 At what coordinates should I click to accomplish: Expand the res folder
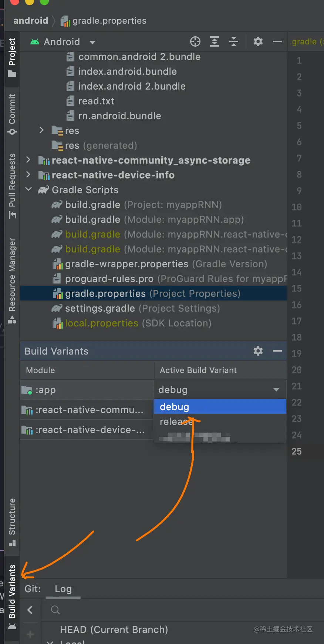point(41,130)
